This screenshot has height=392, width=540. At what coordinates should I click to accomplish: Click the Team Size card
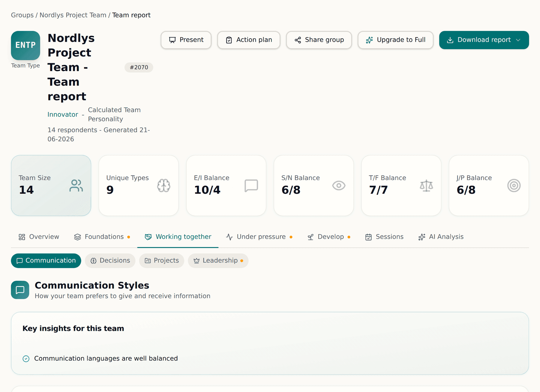(x=51, y=185)
